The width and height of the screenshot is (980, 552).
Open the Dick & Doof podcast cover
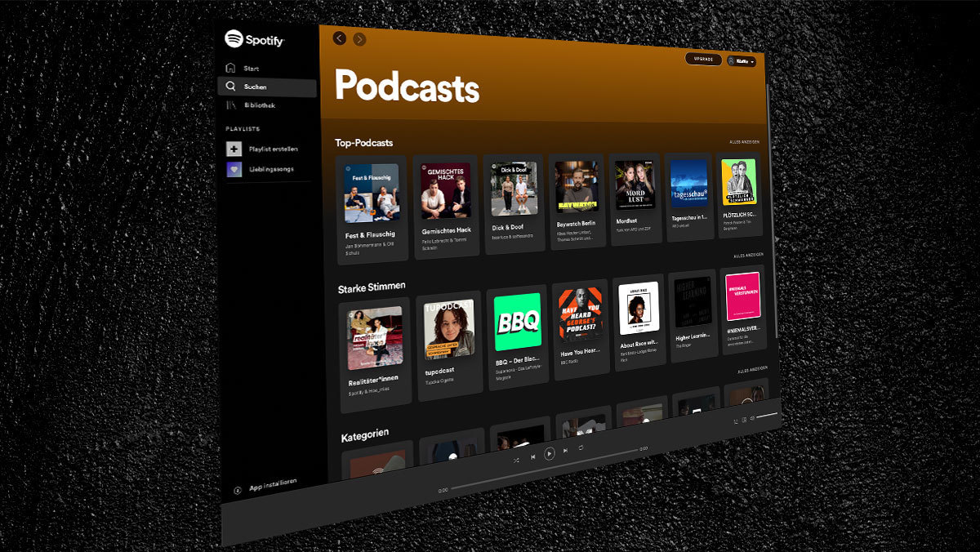(x=514, y=189)
